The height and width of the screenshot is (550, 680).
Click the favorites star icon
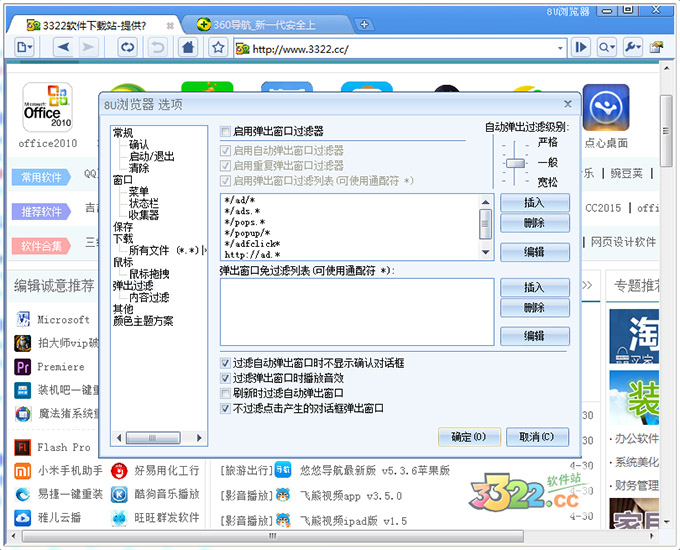coord(218,47)
